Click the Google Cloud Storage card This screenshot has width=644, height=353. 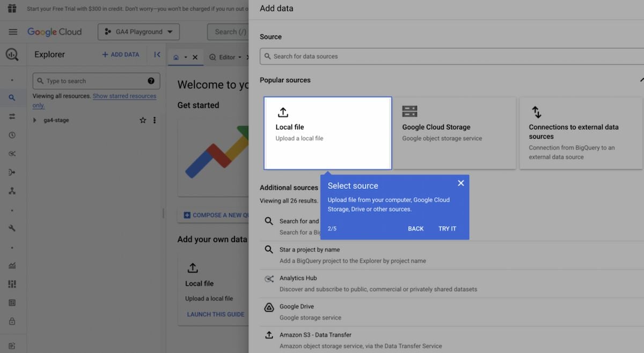pyautogui.click(x=455, y=133)
